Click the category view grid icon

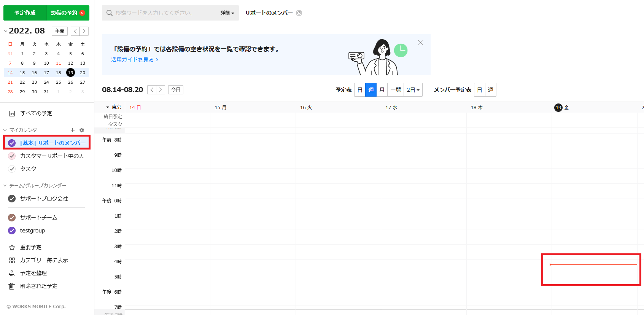12,260
